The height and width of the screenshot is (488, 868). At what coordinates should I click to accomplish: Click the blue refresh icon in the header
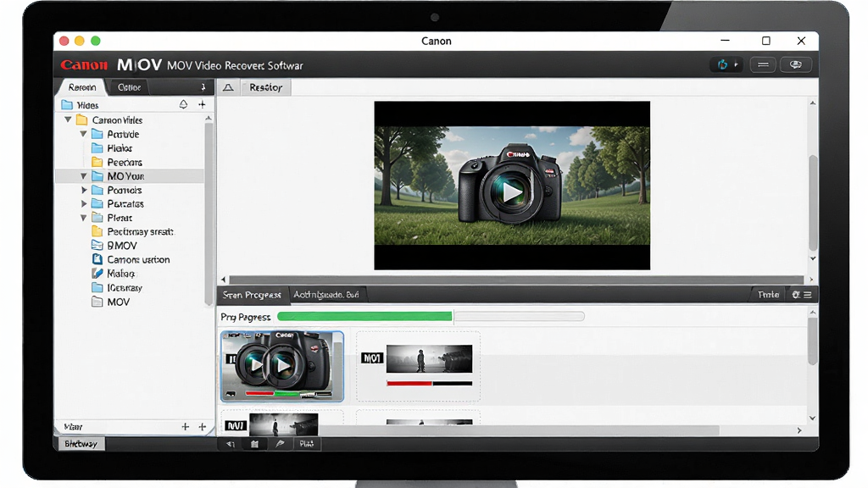(x=722, y=64)
